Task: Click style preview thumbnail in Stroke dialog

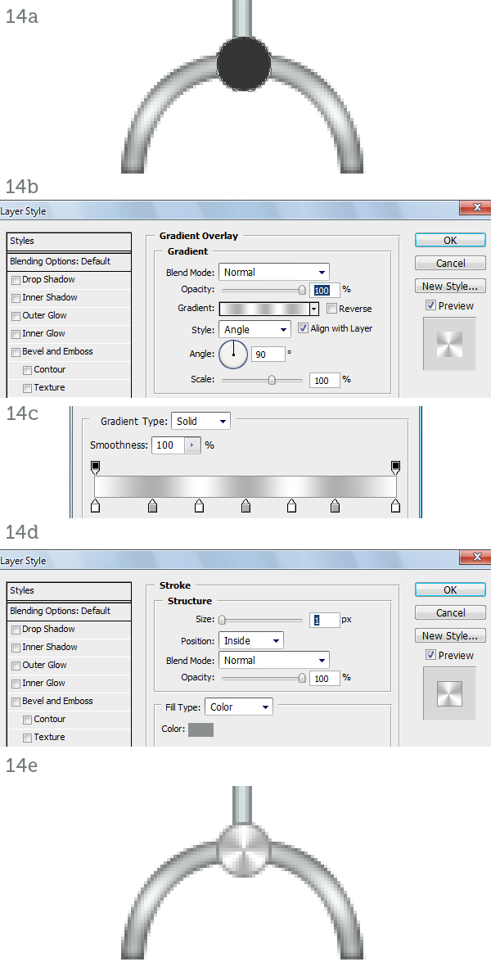Action: click(450, 693)
